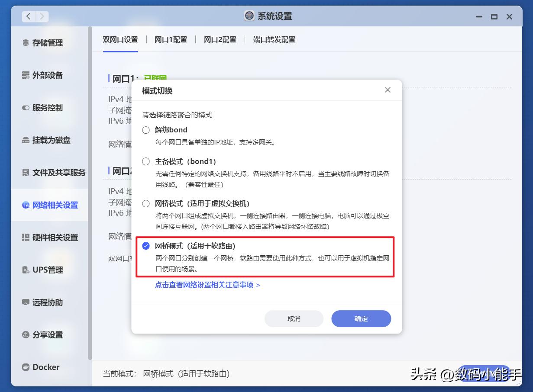
Task: Click the 系统设置 app logo
Action: point(249,16)
